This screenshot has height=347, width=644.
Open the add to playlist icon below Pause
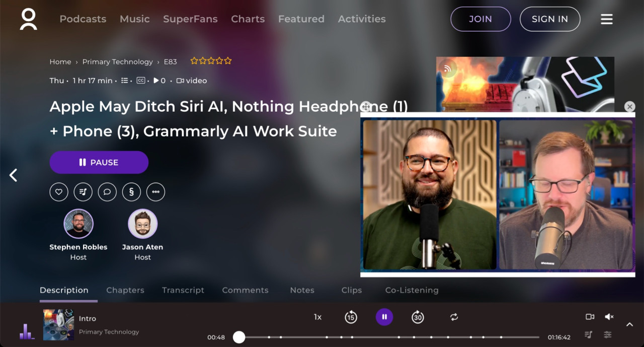(x=83, y=192)
